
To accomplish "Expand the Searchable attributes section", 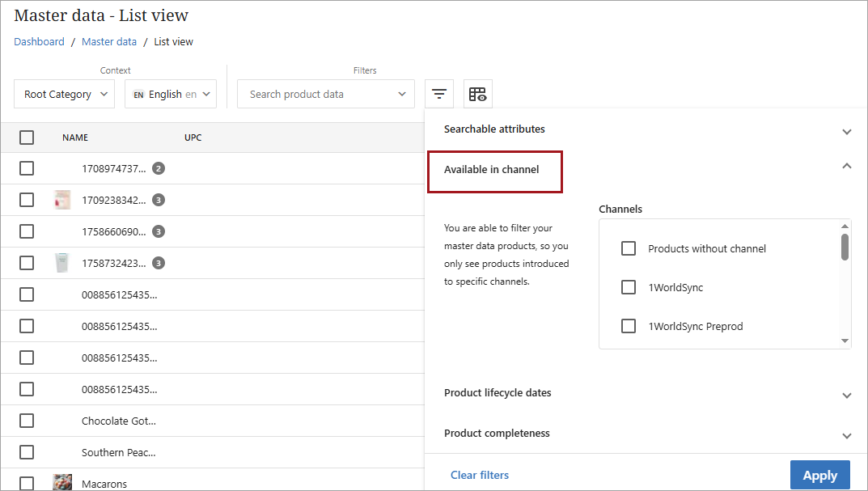I will 846,131.
